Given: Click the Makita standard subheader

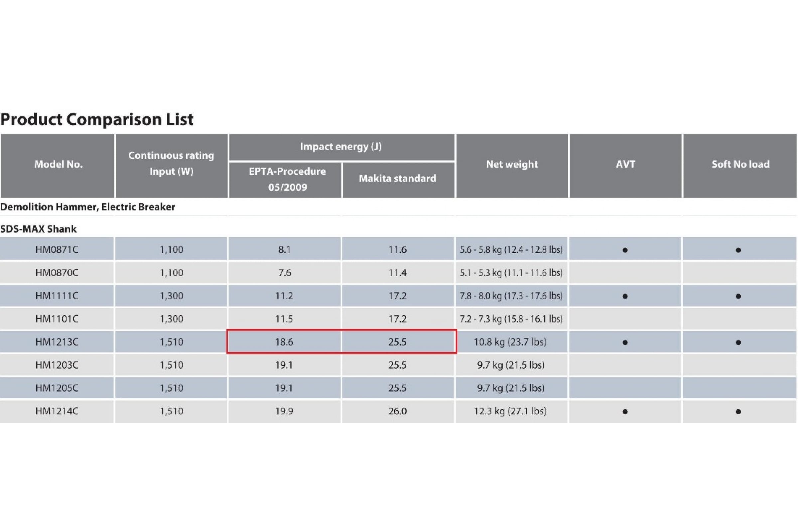Looking at the screenshot, I should tap(398, 179).
